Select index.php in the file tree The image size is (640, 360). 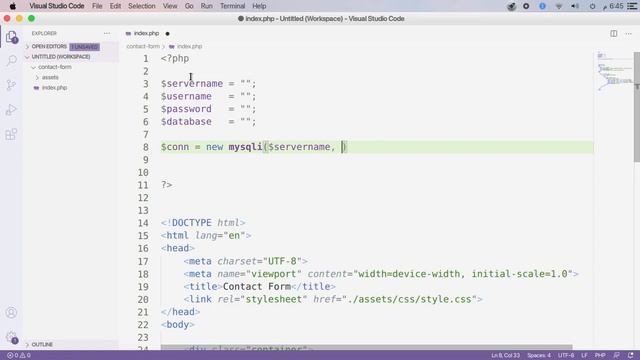pos(54,88)
